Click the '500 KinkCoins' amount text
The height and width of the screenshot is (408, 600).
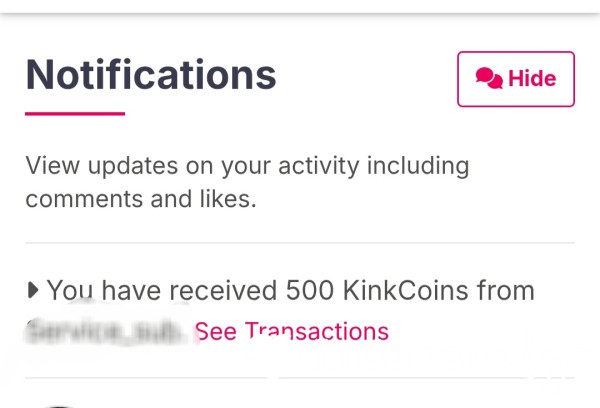(377, 290)
